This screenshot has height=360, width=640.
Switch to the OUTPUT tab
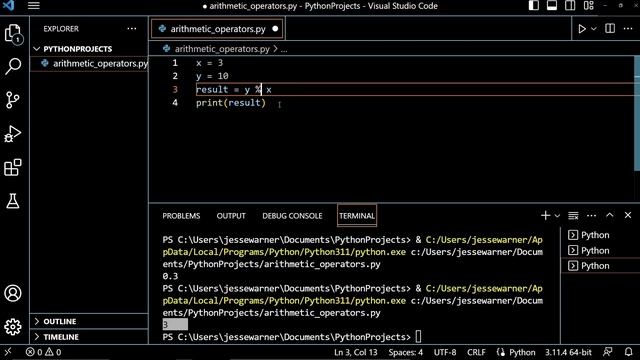[x=231, y=216]
